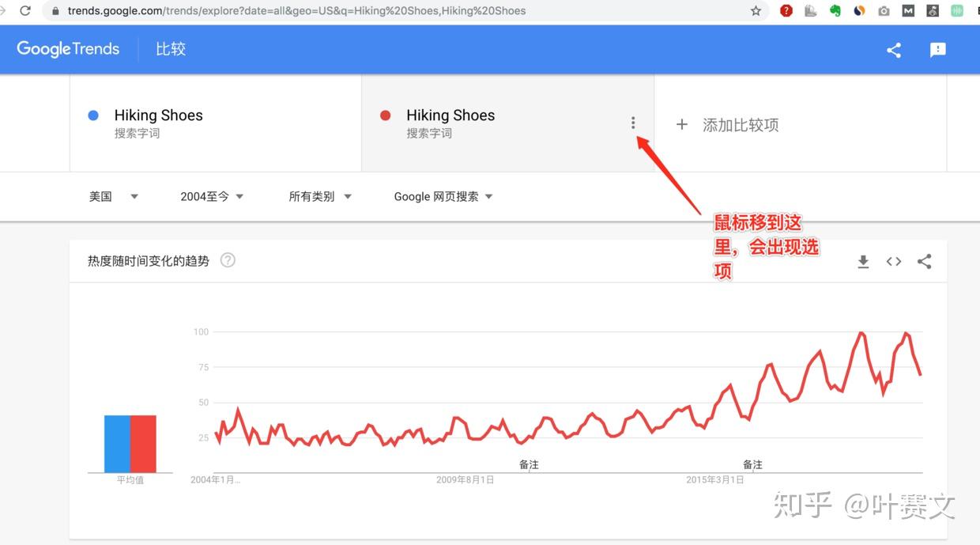The image size is (980, 545).
Task: Click the embed code icon on chart
Action: [x=894, y=262]
